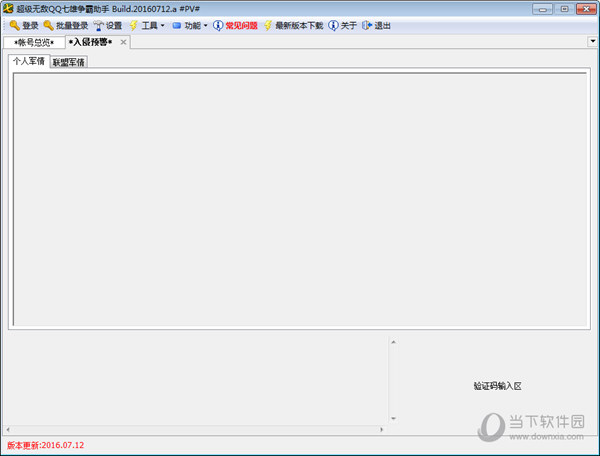Viewport: 600px width, 456px height.
Task: Click the key icon for 登录
Action: point(14,26)
